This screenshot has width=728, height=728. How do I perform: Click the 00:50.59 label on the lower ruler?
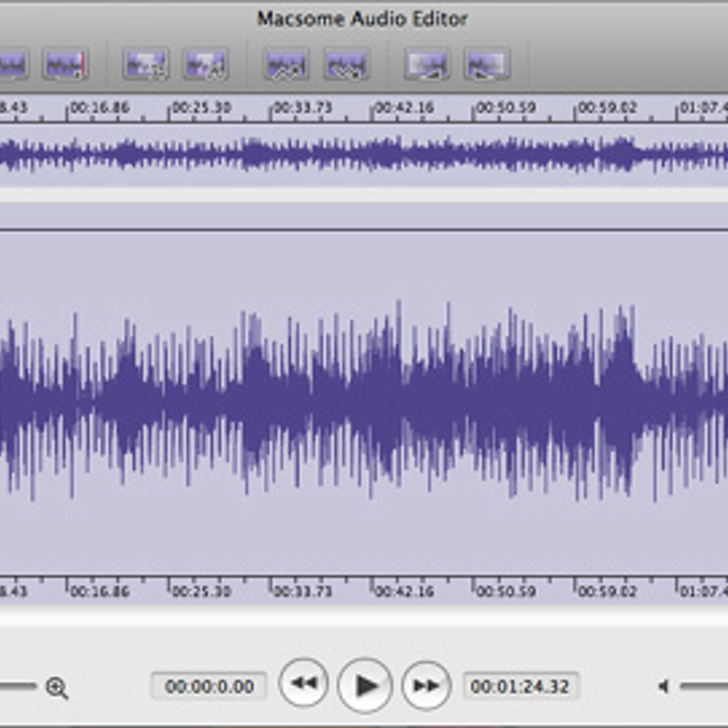tap(506, 591)
